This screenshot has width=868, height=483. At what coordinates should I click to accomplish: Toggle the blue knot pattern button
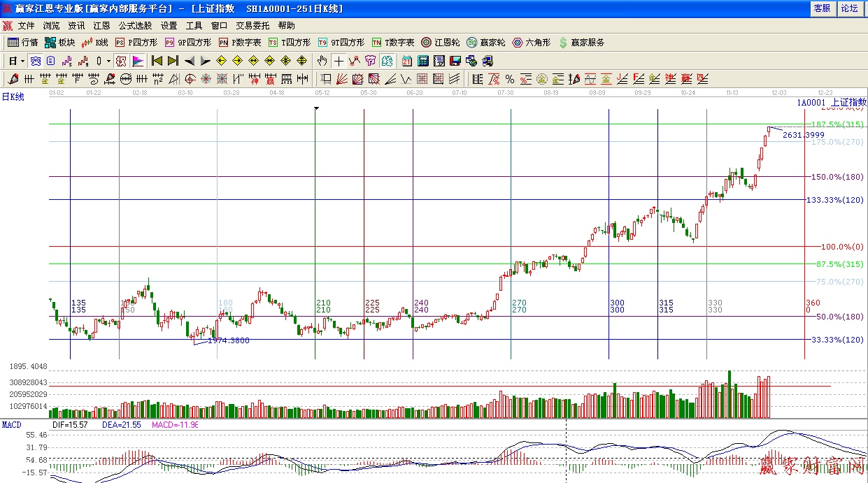[x=35, y=61]
